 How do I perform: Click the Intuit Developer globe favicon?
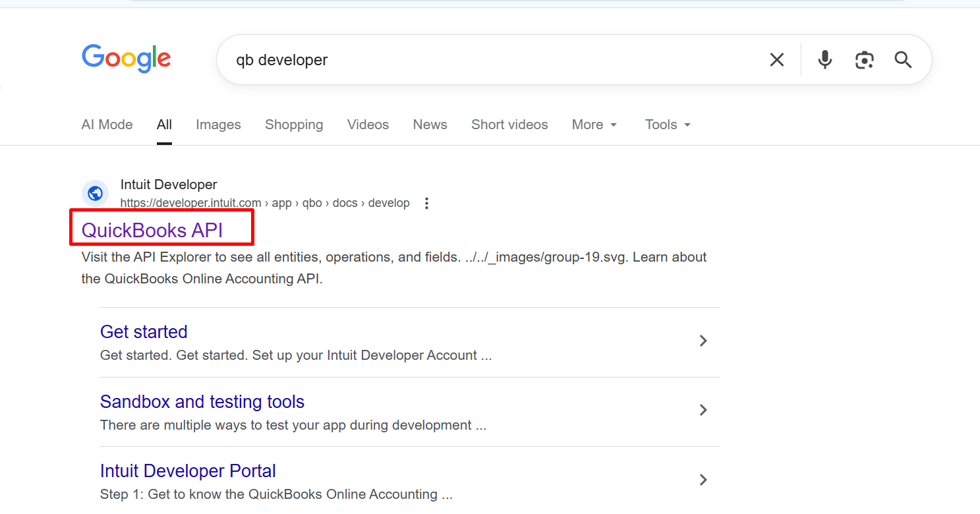95,194
